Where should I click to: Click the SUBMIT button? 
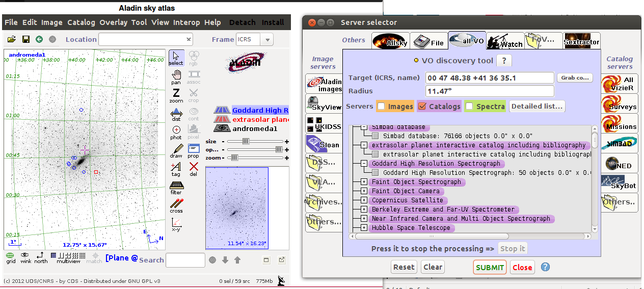[490, 268]
